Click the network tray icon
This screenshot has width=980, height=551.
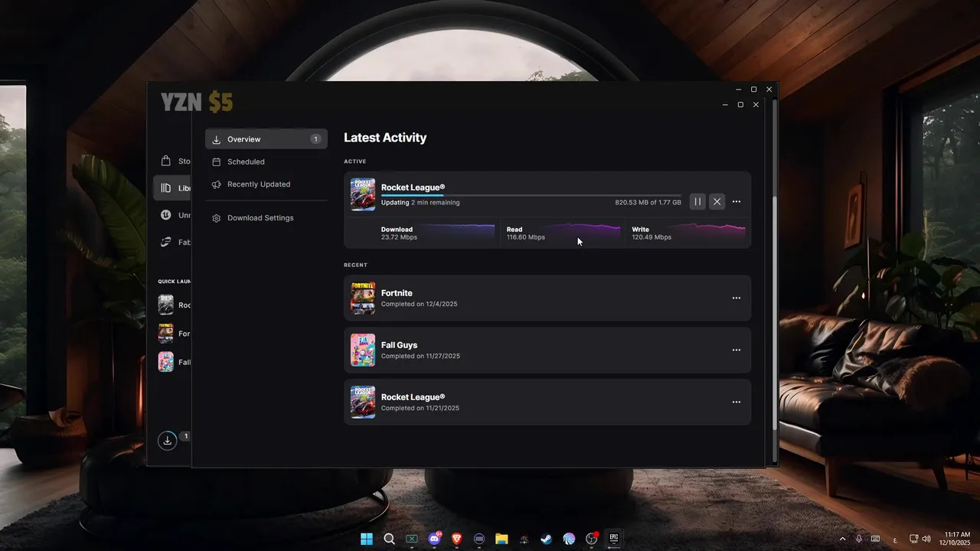pyautogui.click(x=914, y=539)
